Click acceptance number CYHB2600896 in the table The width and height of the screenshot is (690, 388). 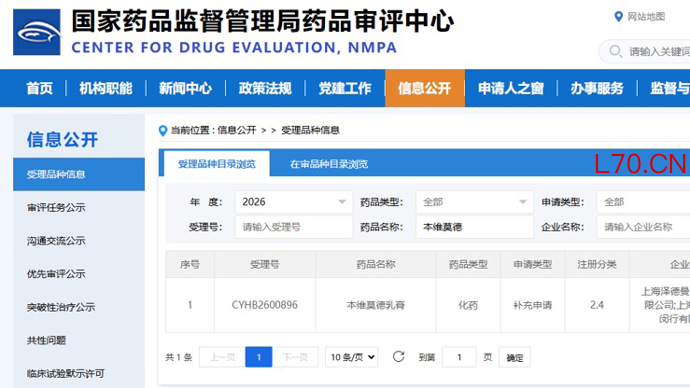pos(264,305)
